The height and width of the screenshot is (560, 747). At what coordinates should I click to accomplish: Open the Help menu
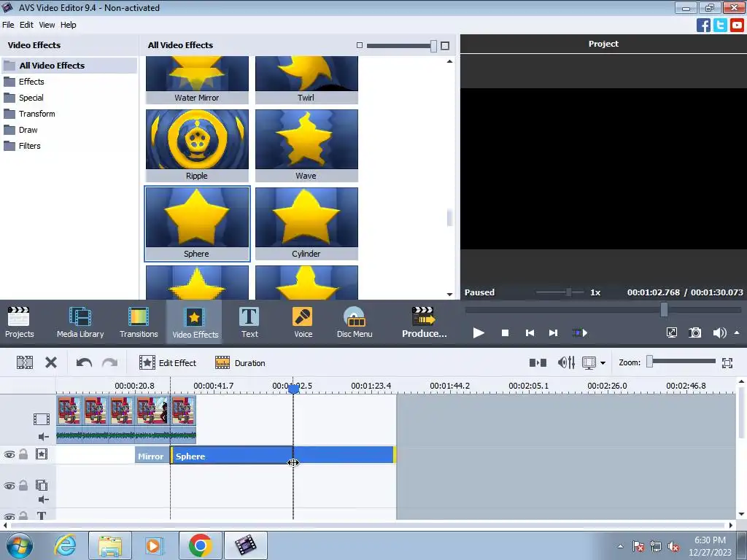(x=68, y=25)
